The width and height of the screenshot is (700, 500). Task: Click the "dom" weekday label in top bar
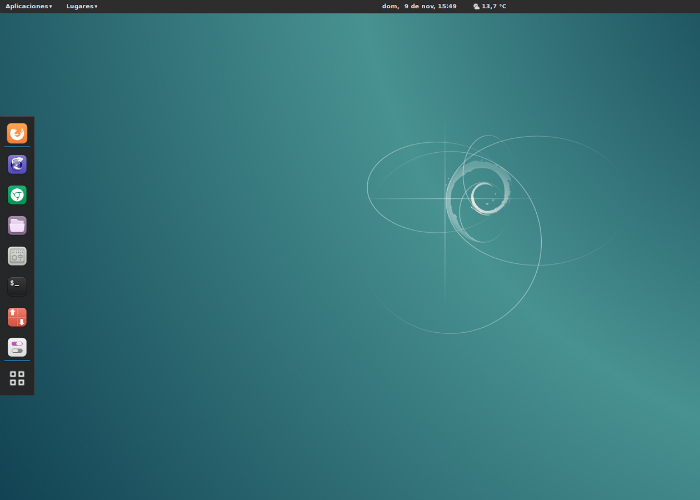click(389, 6)
